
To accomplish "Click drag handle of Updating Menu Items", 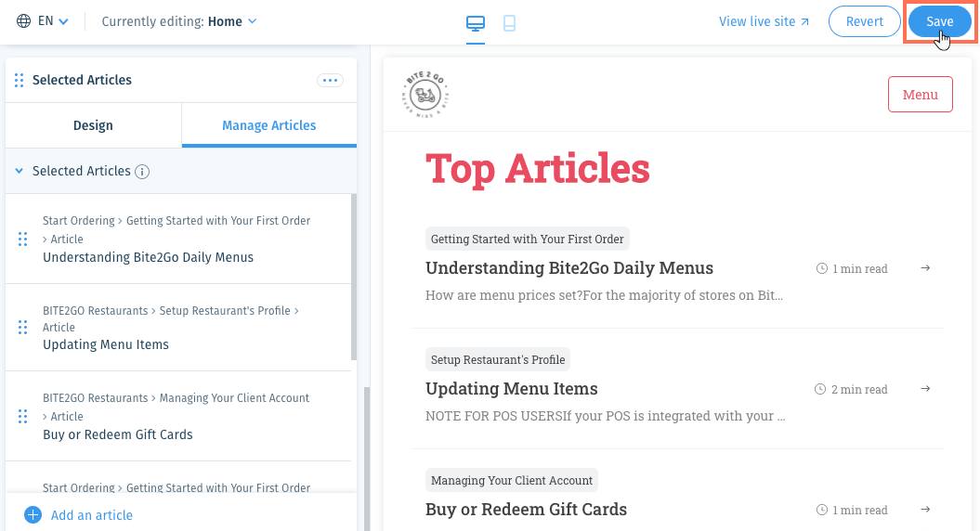I will pos(23,327).
